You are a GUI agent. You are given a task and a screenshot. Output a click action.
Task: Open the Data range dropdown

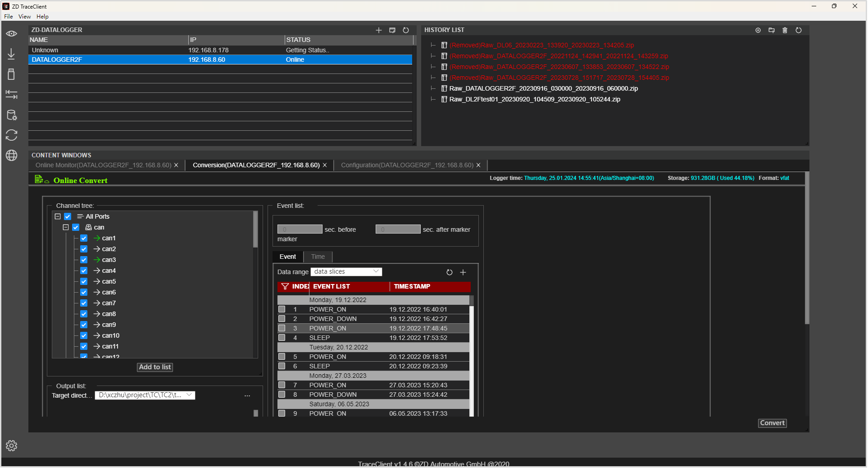click(346, 272)
